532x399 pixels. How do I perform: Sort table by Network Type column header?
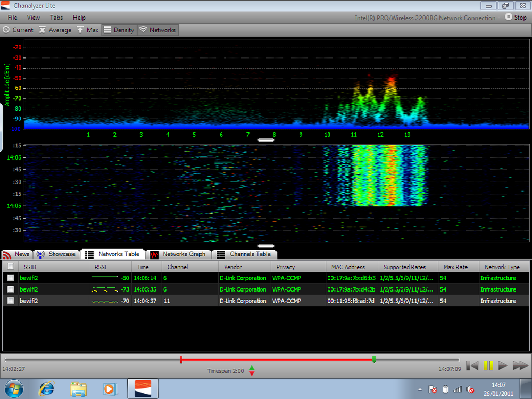pyautogui.click(x=504, y=267)
